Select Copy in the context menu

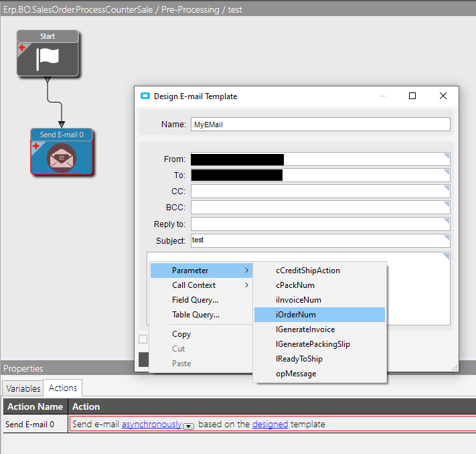[202, 333]
